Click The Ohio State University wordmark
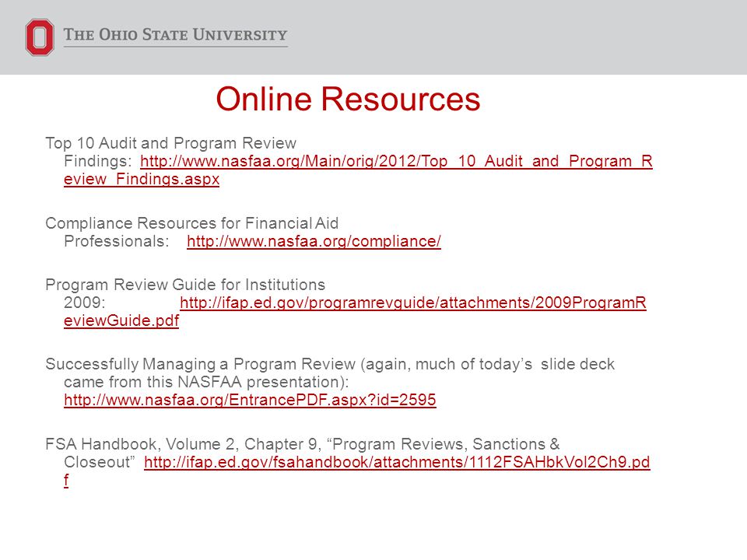747x560 pixels. coord(175,35)
